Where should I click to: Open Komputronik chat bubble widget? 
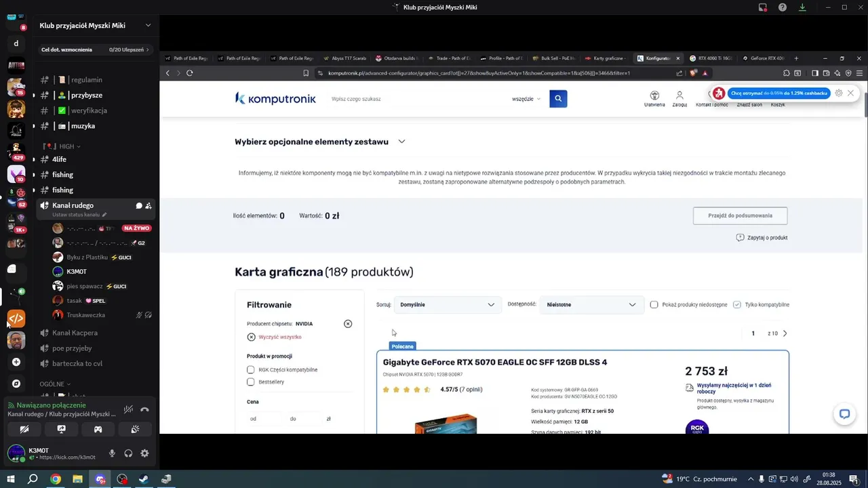tap(844, 414)
